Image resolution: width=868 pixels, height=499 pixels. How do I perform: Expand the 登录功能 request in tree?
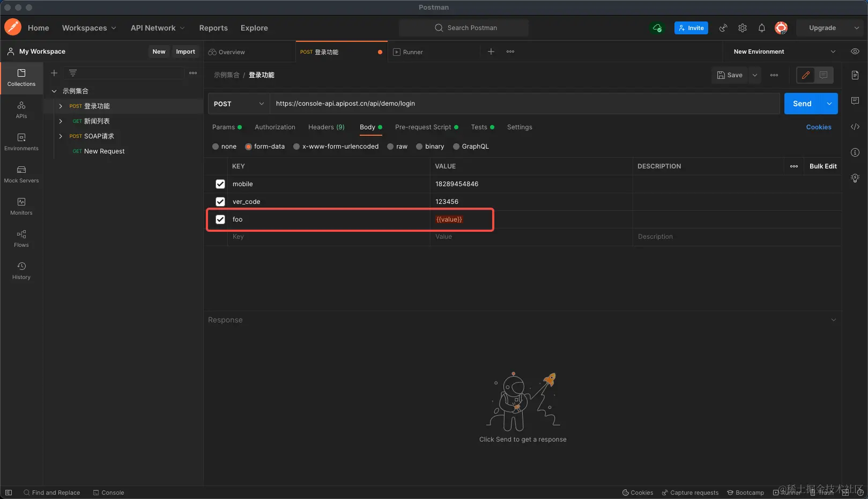(x=61, y=106)
